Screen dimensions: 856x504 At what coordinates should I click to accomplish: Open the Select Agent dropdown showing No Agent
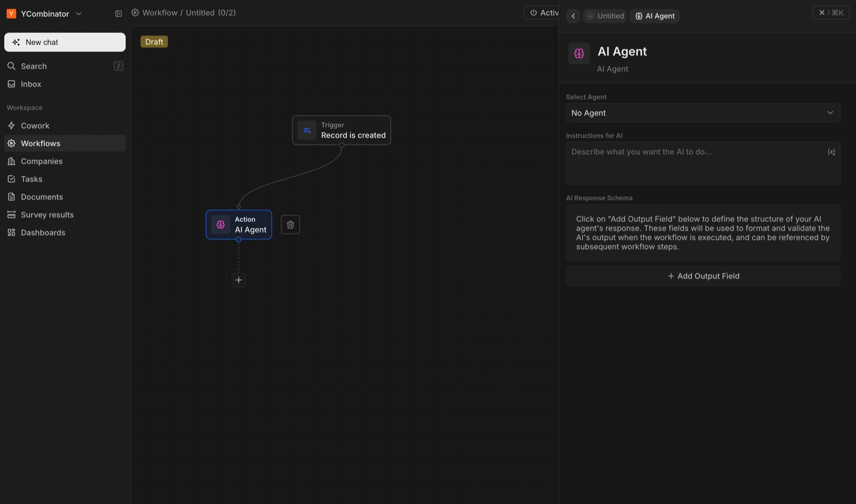point(703,113)
